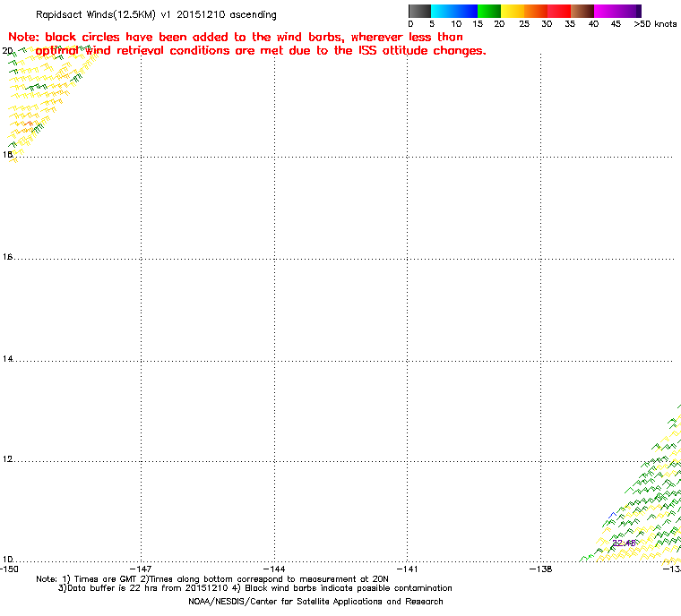Click the cyan-blue 5-15 knots legend segment
This screenshot has width=681, height=616.
(x=454, y=11)
